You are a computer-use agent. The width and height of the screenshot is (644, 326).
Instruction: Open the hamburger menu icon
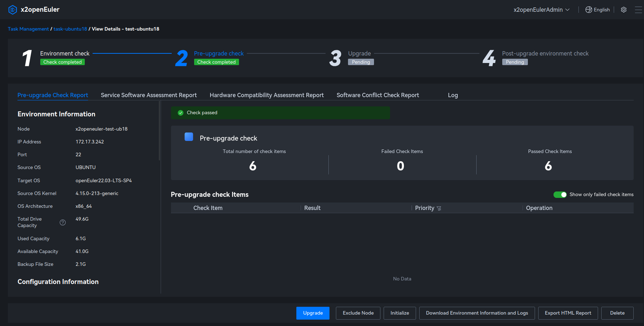click(x=638, y=10)
